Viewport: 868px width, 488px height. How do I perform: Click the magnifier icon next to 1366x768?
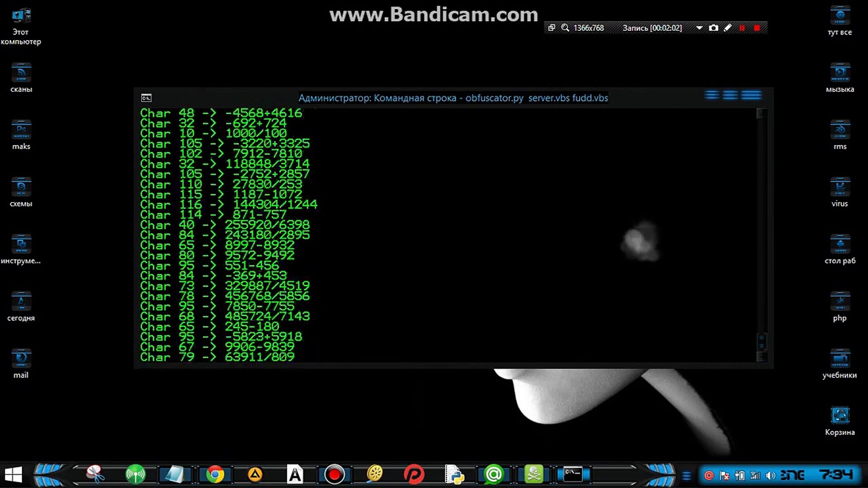coord(565,28)
